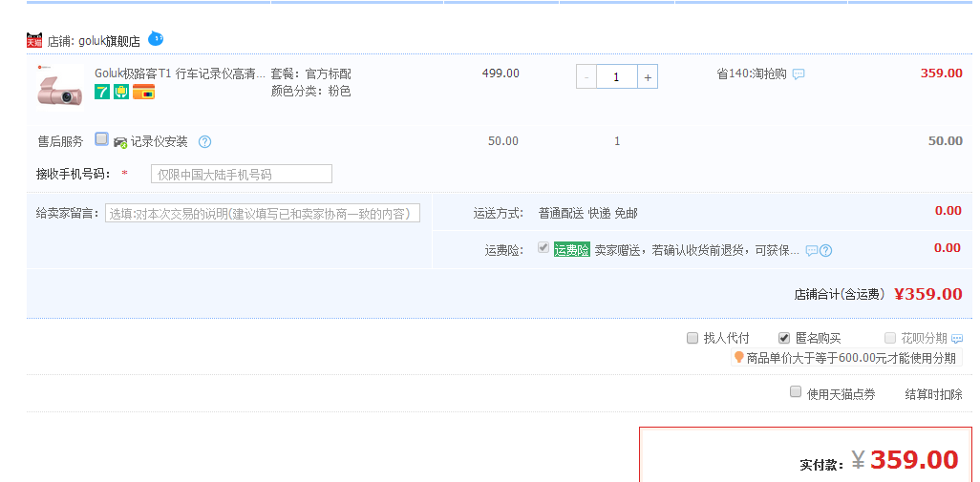The width and height of the screenshot is (980, 482).
Task: Click the green shield guarantee badge
Action: pos(121,93)
